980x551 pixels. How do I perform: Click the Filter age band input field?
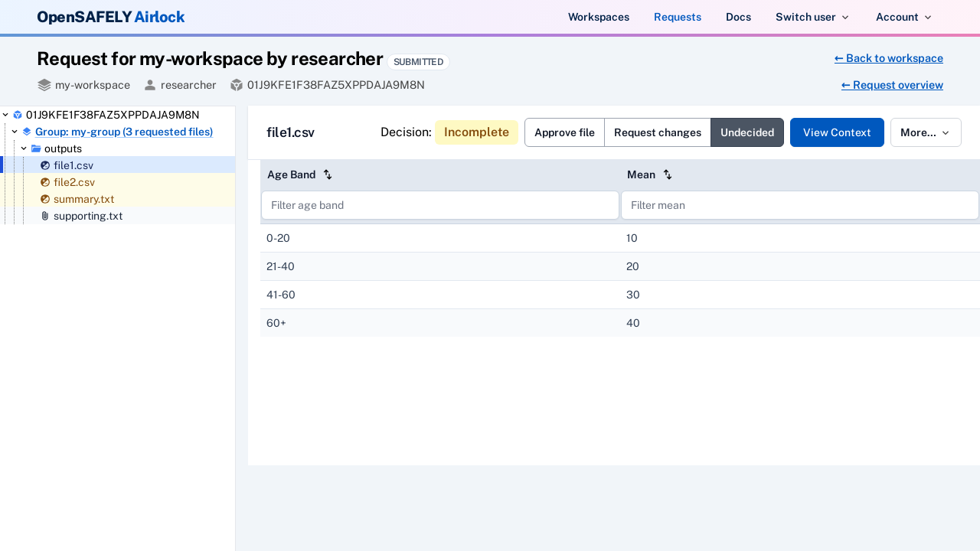(439, 205)
